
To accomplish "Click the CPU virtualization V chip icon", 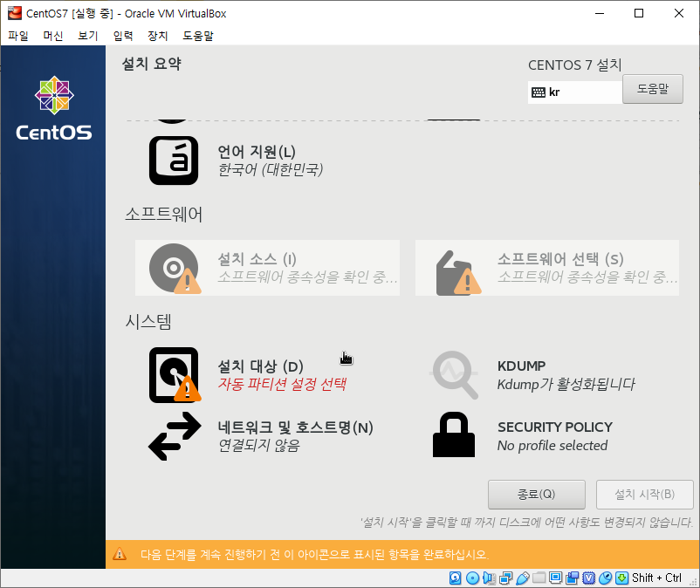I will [589, 578].
